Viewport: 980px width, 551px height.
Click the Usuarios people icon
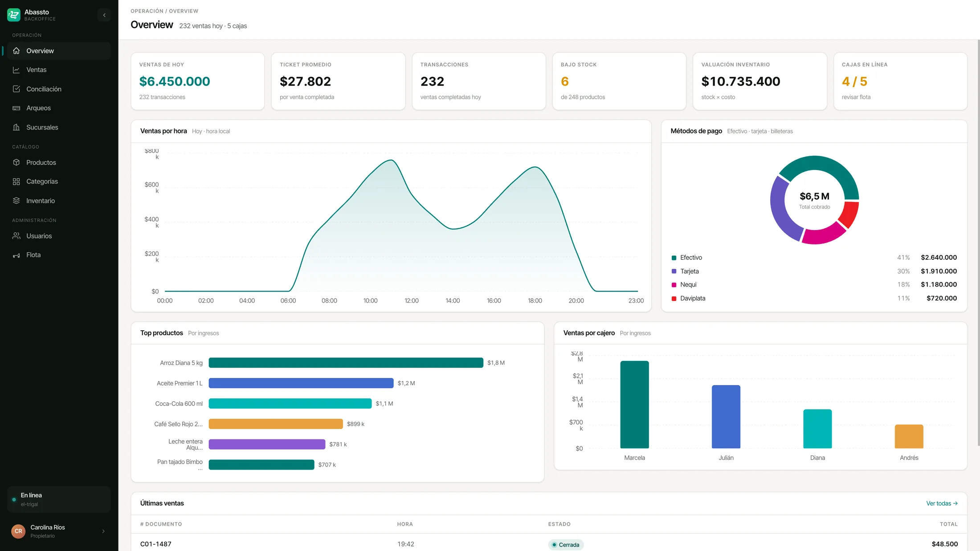click(16, 236)
